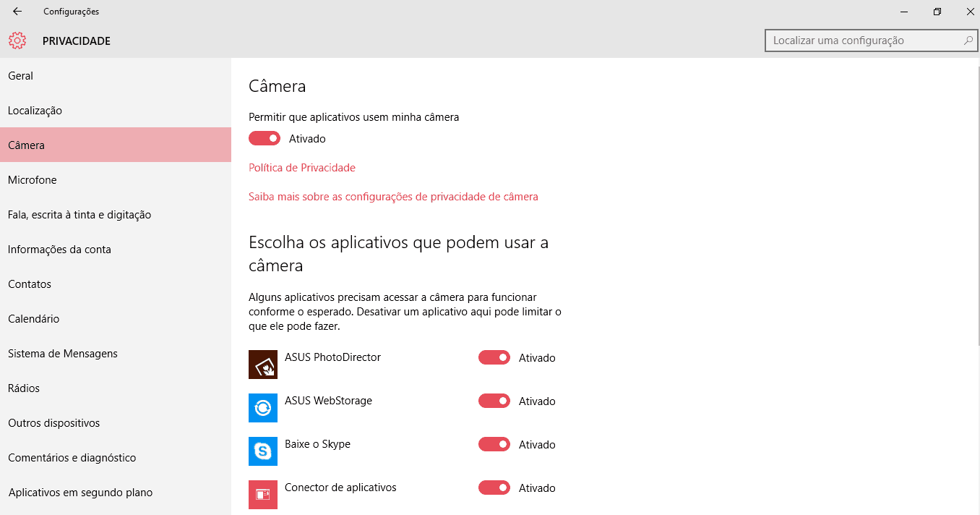Turn off camera access main toggle

point(265,138)
